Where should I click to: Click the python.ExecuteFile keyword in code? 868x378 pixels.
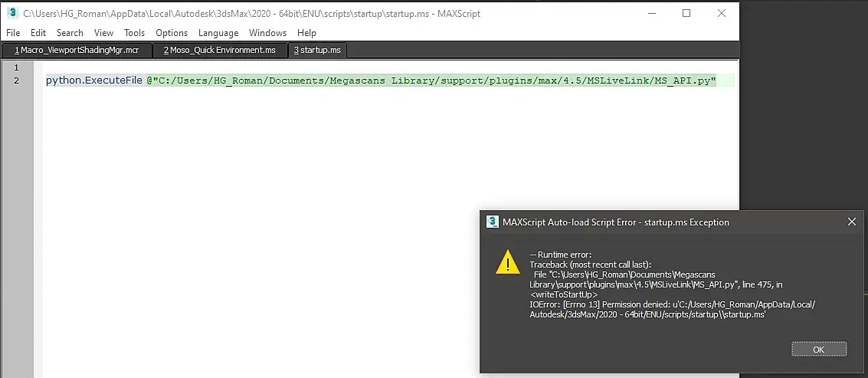(x=93, y=81)
